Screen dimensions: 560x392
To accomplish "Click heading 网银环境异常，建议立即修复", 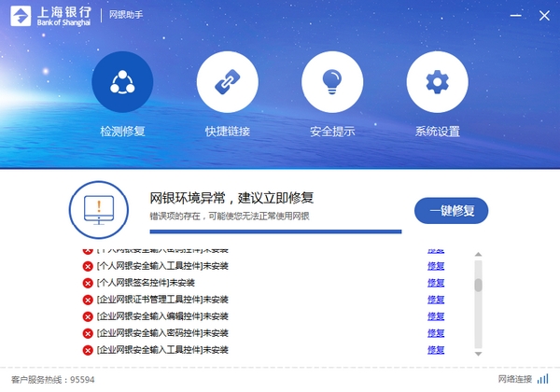I will pos(231,198).
